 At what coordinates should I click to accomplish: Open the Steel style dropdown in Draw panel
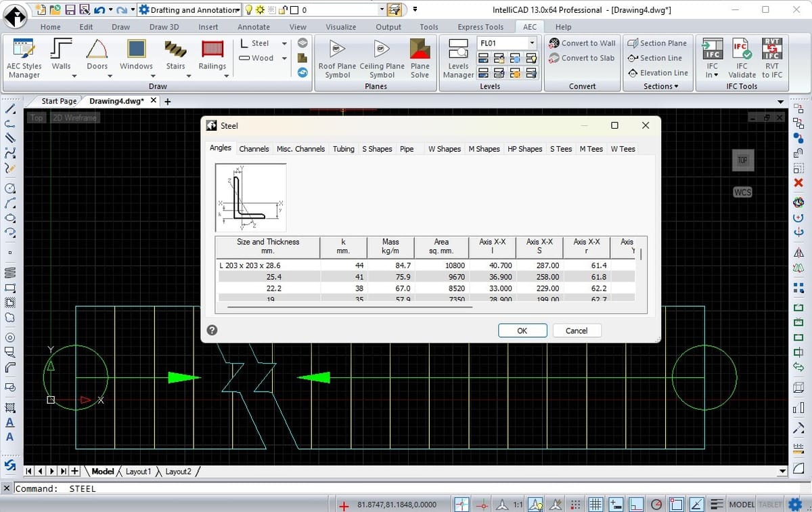[x=284, y=43]
